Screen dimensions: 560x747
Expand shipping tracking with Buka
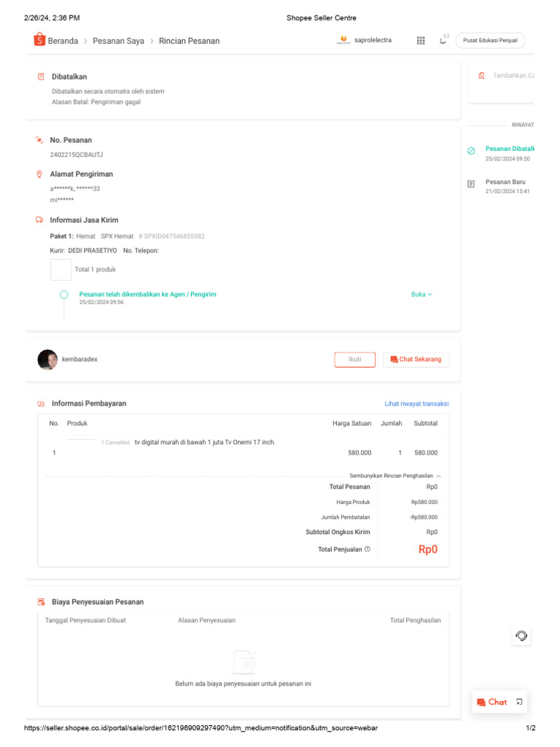point(421,295)
